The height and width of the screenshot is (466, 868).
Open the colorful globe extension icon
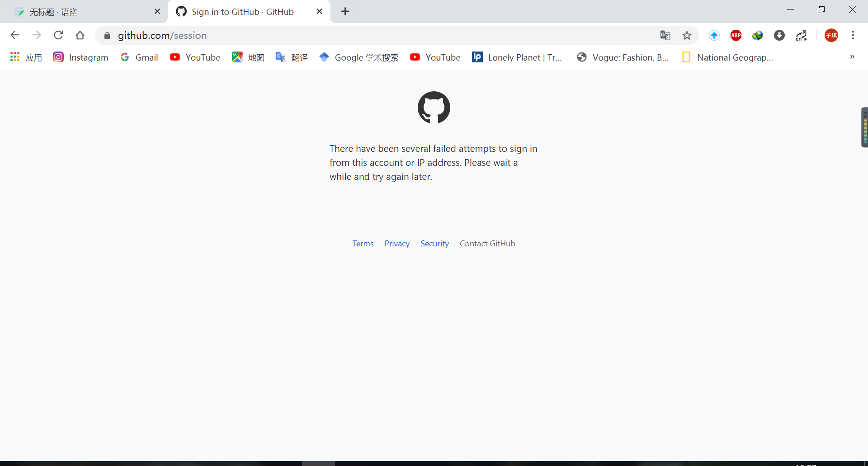pyautogui.click(x=758, y=35)
